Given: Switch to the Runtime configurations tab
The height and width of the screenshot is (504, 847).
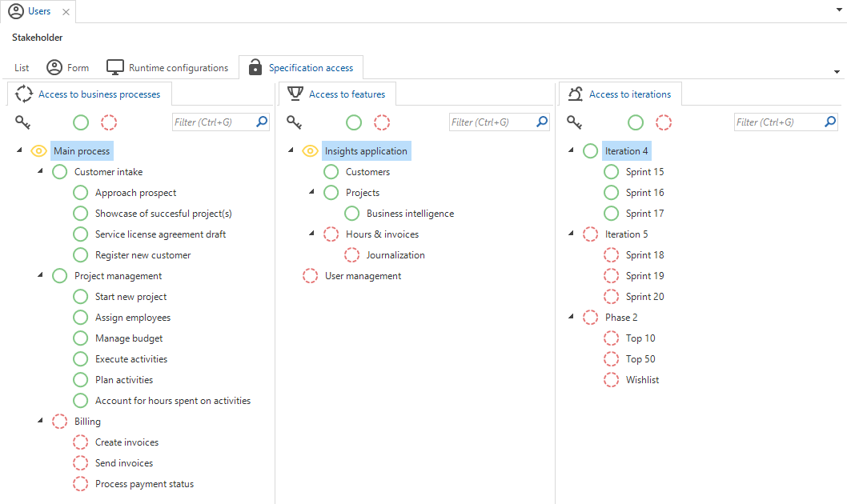Looking at the screenshot, I should pos(178,68).
